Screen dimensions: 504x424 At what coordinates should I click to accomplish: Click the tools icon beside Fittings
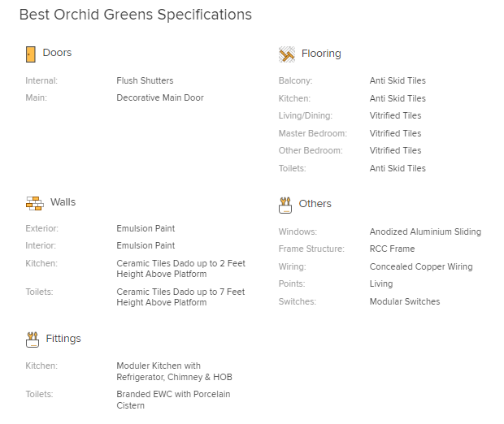coord(33,340)
